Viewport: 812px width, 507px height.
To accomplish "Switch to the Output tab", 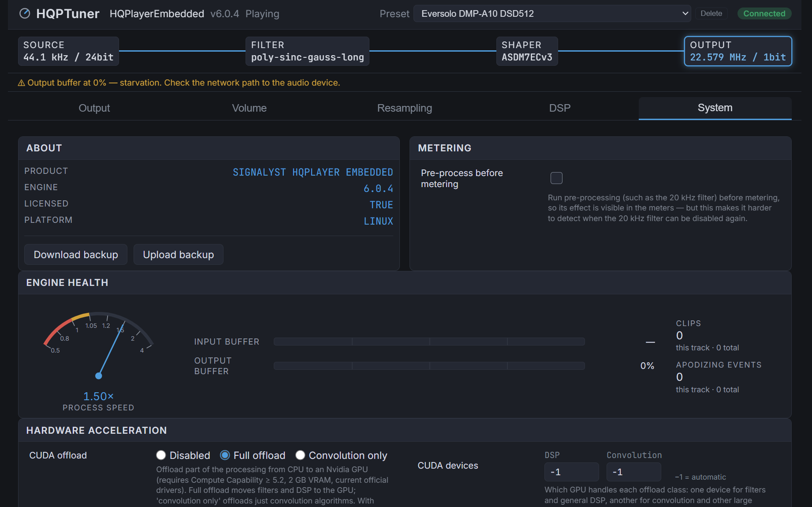I will [x=94, y=108].
